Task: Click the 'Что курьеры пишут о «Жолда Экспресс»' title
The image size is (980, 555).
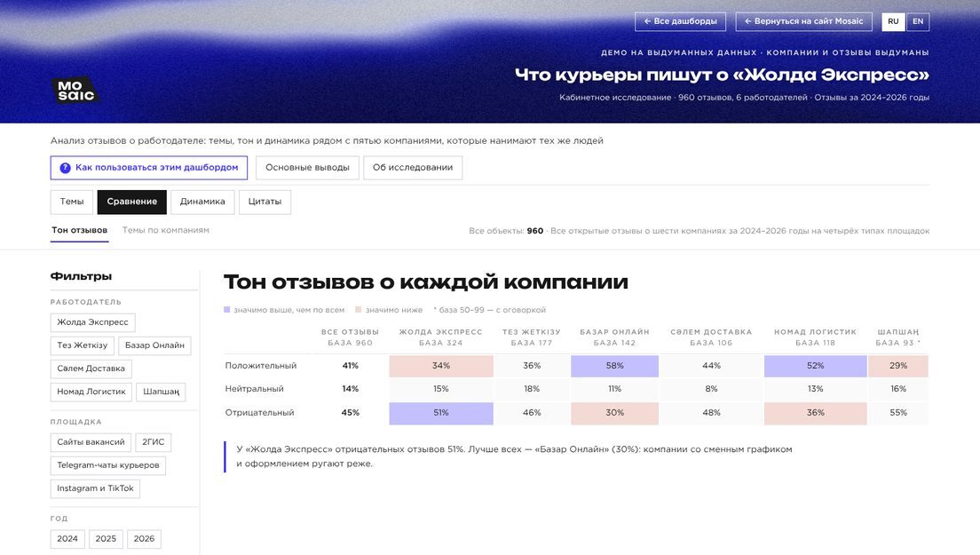Action: point(722,75)
